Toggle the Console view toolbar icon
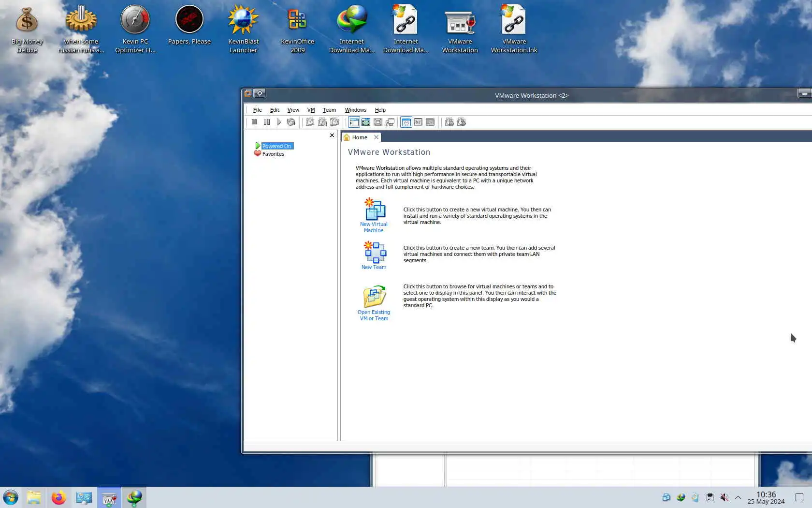 430,122
